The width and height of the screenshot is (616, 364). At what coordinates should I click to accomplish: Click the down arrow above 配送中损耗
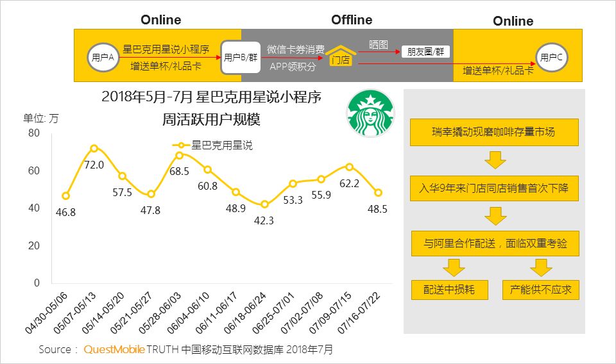pos(454,267)
